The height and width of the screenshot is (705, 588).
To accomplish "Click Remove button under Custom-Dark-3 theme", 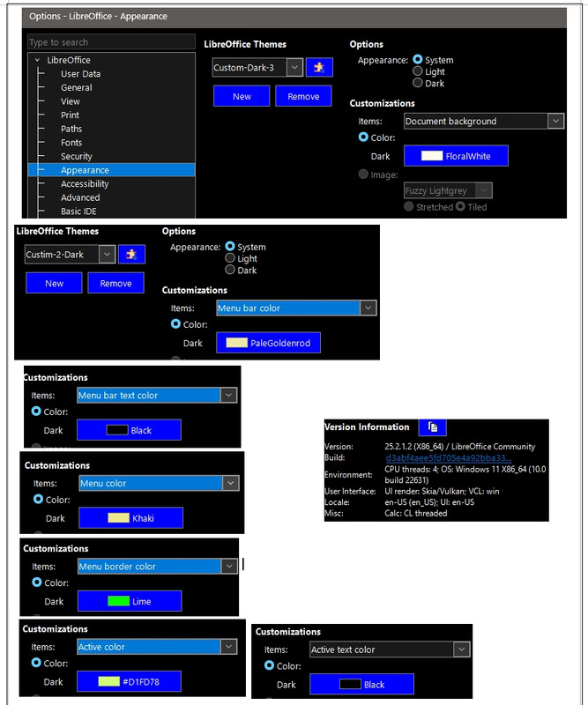I will tap(303, 96).
